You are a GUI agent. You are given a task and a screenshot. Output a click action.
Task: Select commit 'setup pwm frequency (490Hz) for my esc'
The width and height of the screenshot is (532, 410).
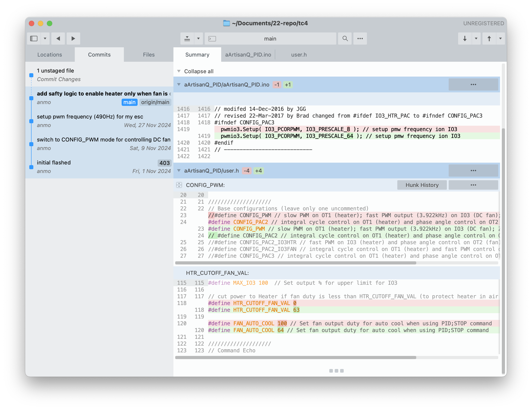click(x=99, y=121)
